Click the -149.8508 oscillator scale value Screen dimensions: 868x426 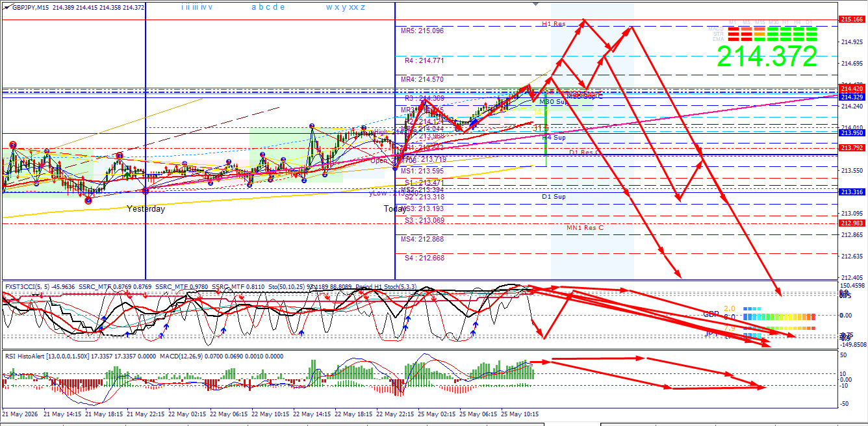(x=852, y=345)
